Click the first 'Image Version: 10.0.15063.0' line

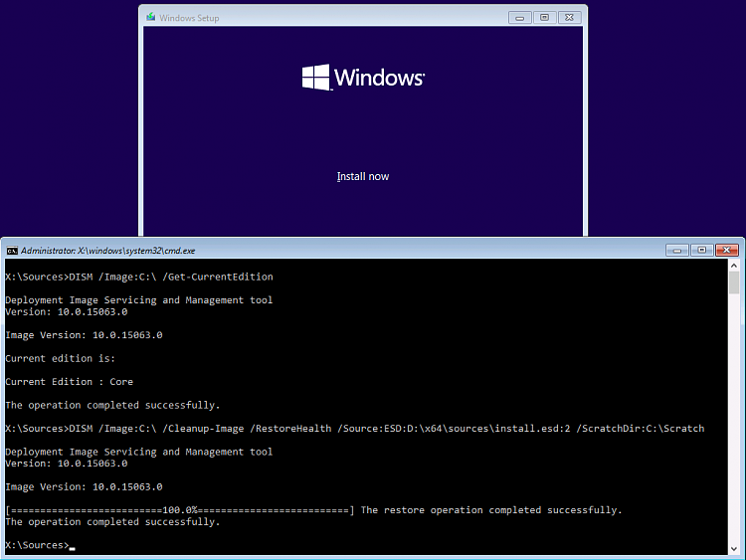[x=84, y=335]
